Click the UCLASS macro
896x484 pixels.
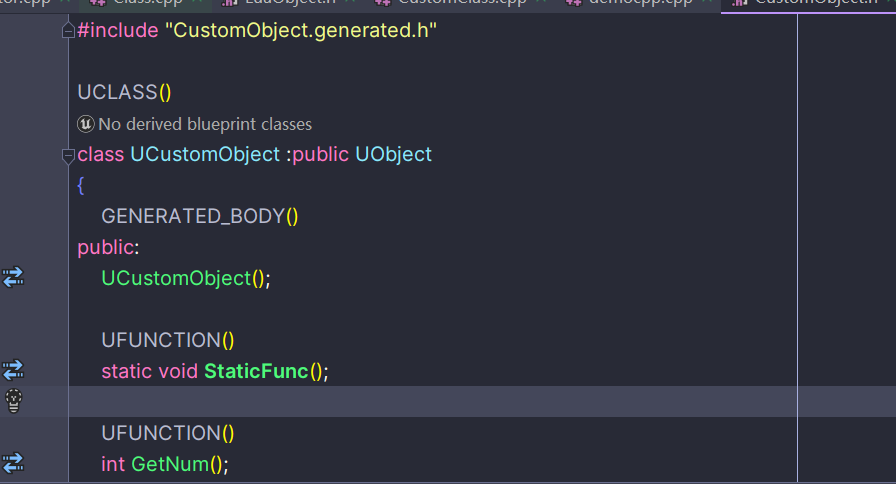(x=118, y=93)
